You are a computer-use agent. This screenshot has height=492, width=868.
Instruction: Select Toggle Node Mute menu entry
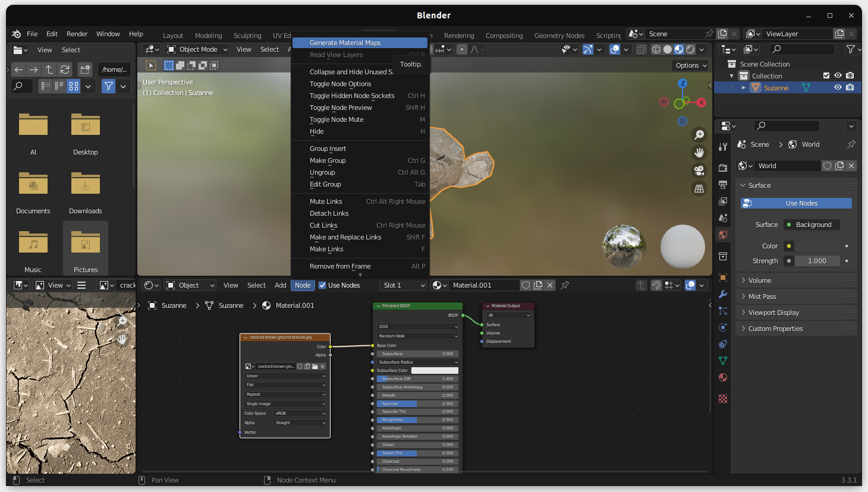[x=360, y=119]
